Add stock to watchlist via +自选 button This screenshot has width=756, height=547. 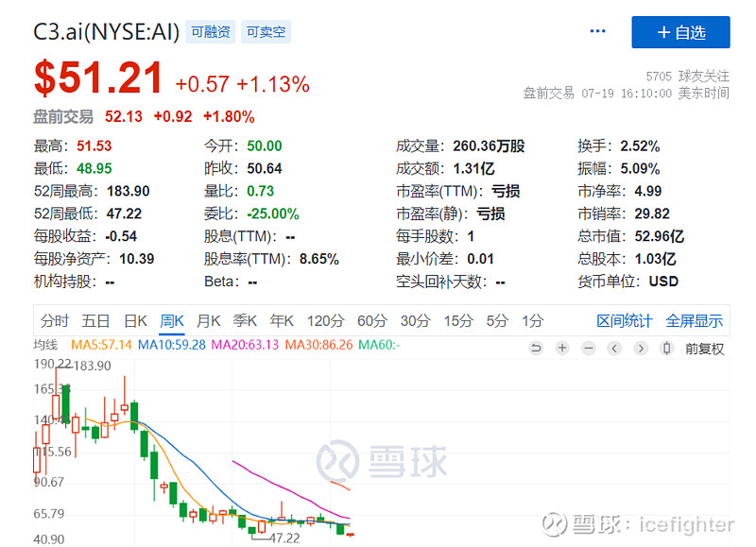tap(680, 32)
